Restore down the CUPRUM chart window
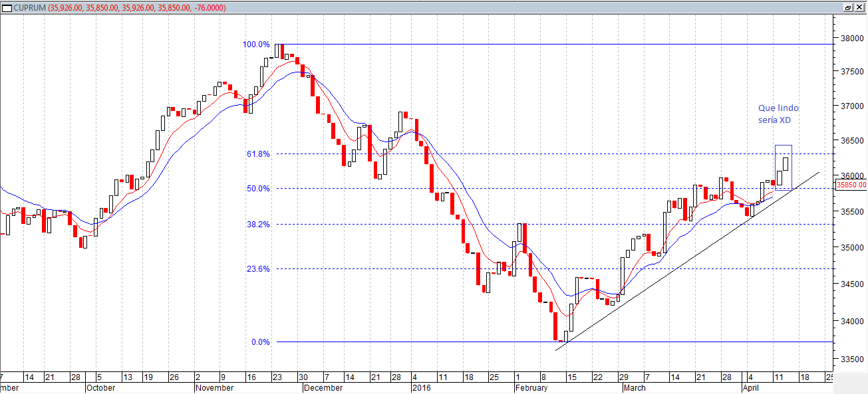The width and height of the screenshot is (868, 394). tap(848, 7)
